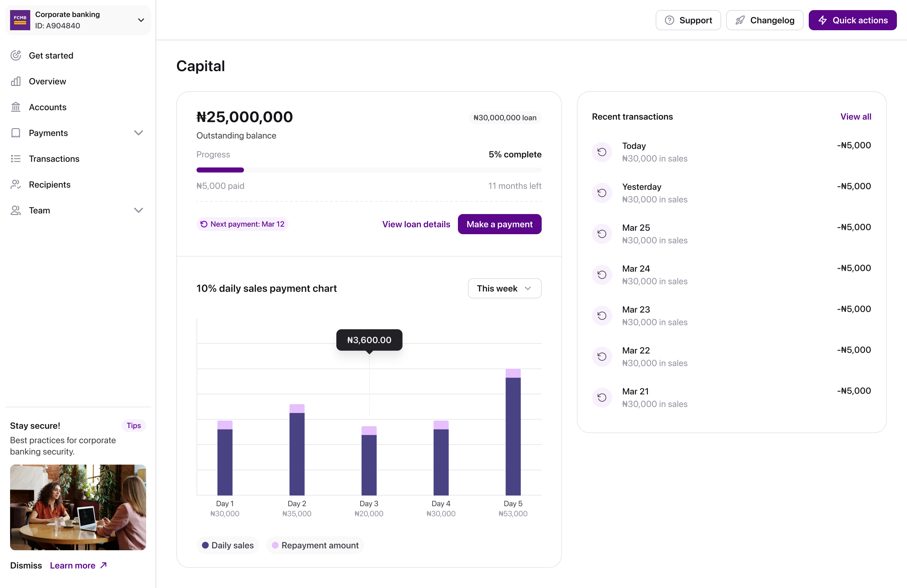The image size is (907, 588).
Task: Click the Get started target icon
Action: pos(16,55)
